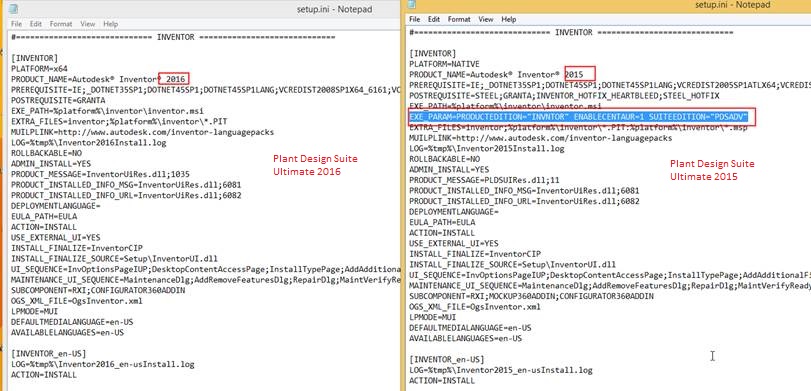Click the [INVENTOR] section header in the left window
811x391 pixels.
34,58
